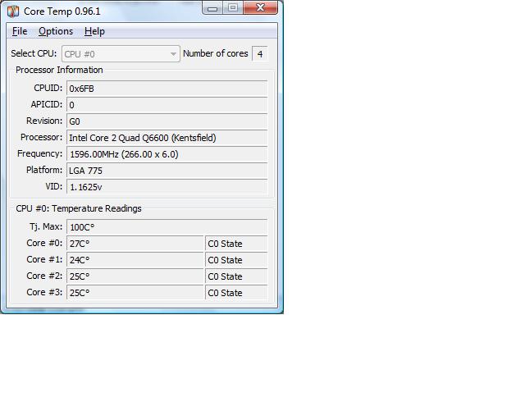
Task: Open the File menu
Action: (20, 31)
